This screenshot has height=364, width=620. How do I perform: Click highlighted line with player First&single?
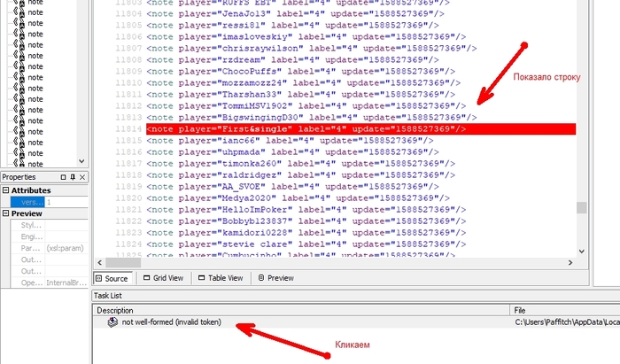pos(360,128)
